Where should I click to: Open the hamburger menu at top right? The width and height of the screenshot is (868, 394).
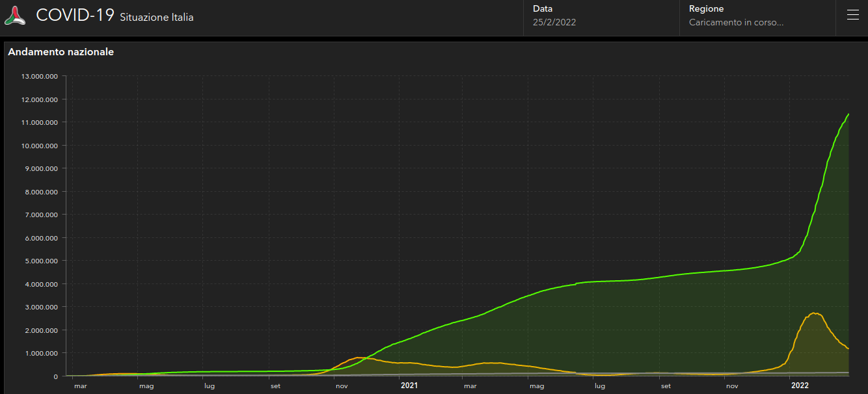point(852,16)
